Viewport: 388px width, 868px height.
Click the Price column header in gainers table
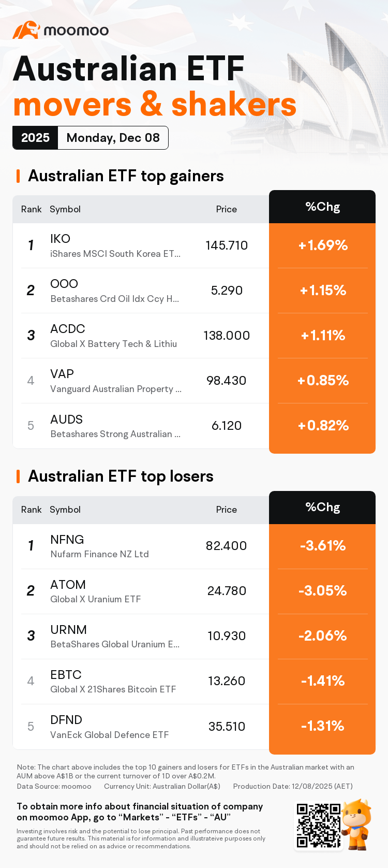coord(227,209)
